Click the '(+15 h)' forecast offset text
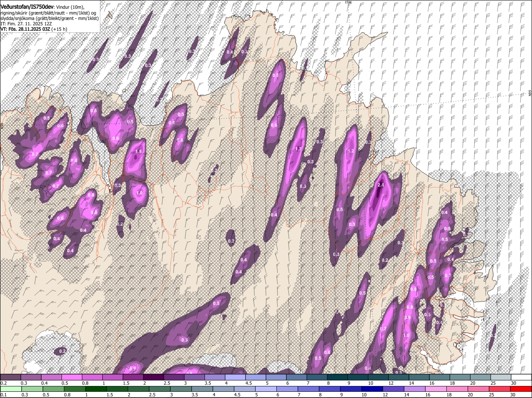The width and height of the screenshot is (532, 398). coord(60,29)
